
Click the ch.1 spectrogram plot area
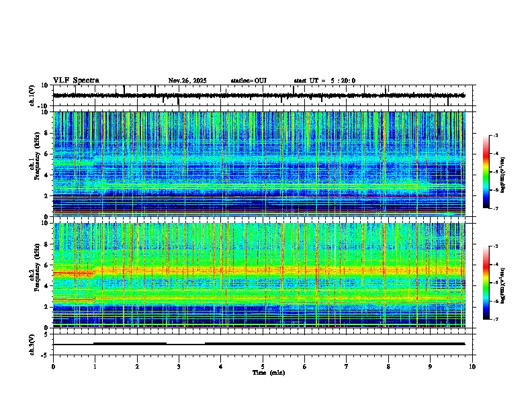point(259,164)
